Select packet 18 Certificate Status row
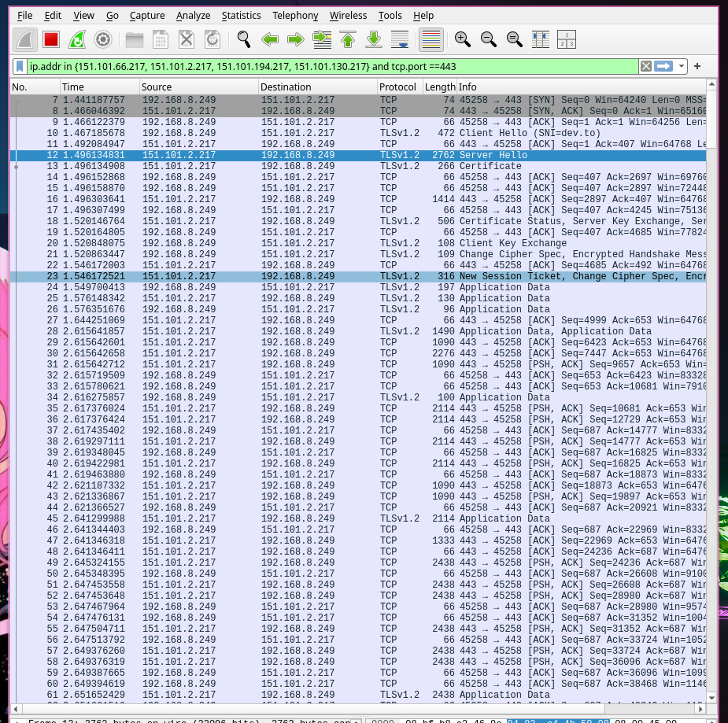 [358, 221]
